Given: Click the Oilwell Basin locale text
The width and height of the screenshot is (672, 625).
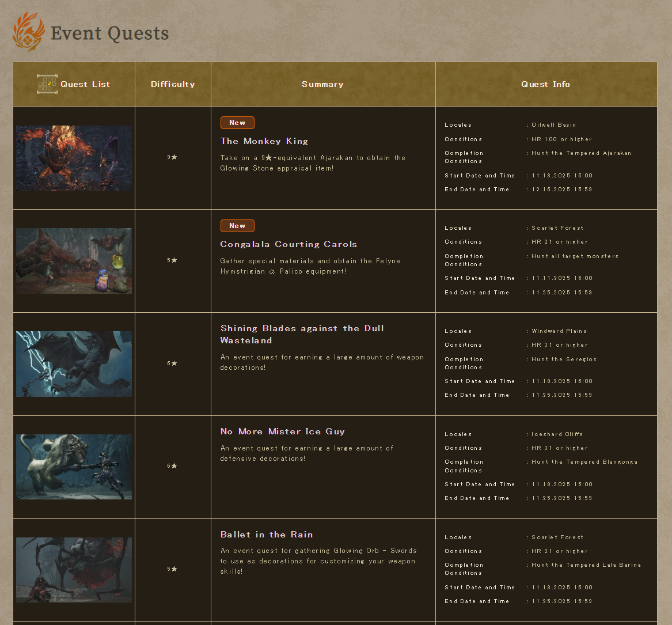Looking at the screenshot, I should click(553, 124).
